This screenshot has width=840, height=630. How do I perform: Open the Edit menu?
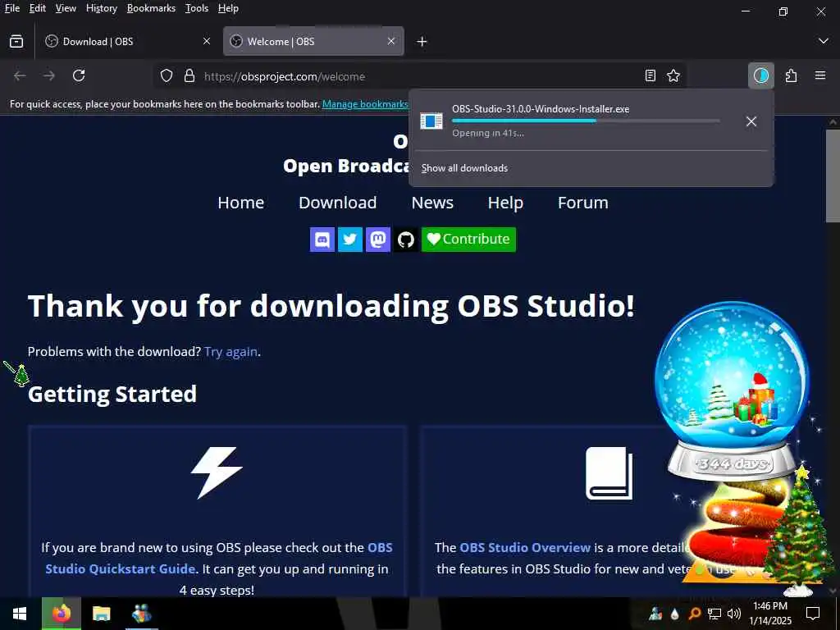tap(38, 8)
